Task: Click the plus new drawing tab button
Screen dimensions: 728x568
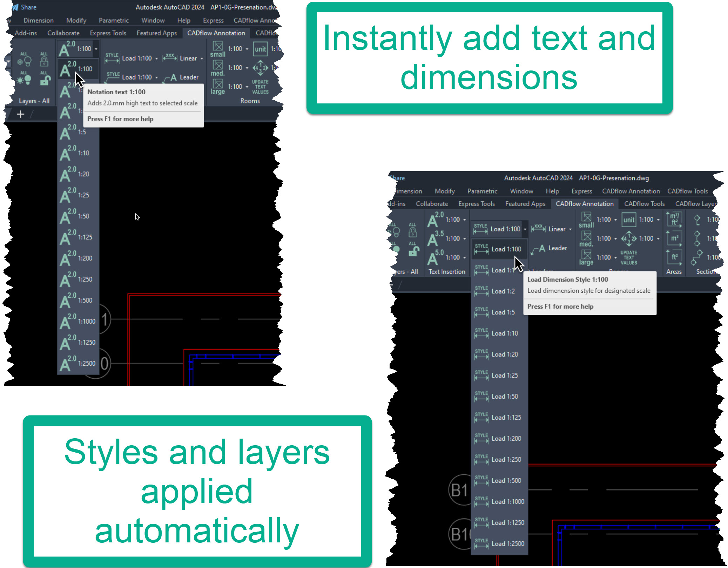Action: click(x=20, y=114)
